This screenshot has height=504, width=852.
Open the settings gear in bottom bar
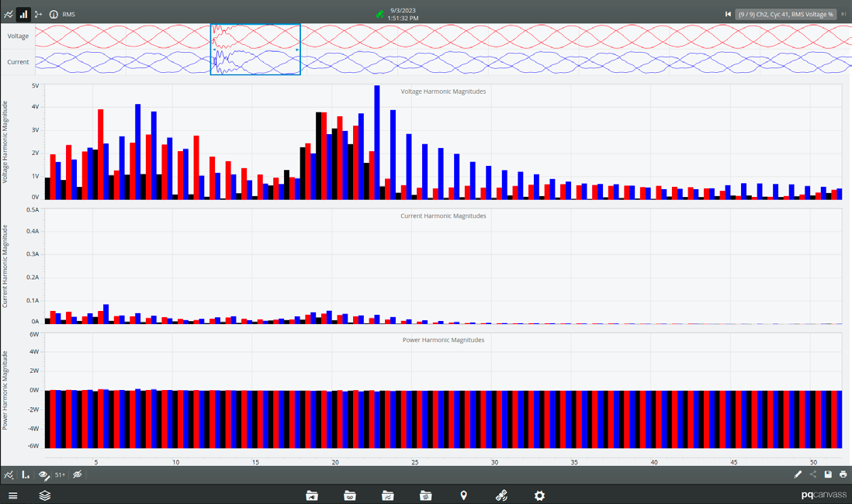[x=540, y=495]
